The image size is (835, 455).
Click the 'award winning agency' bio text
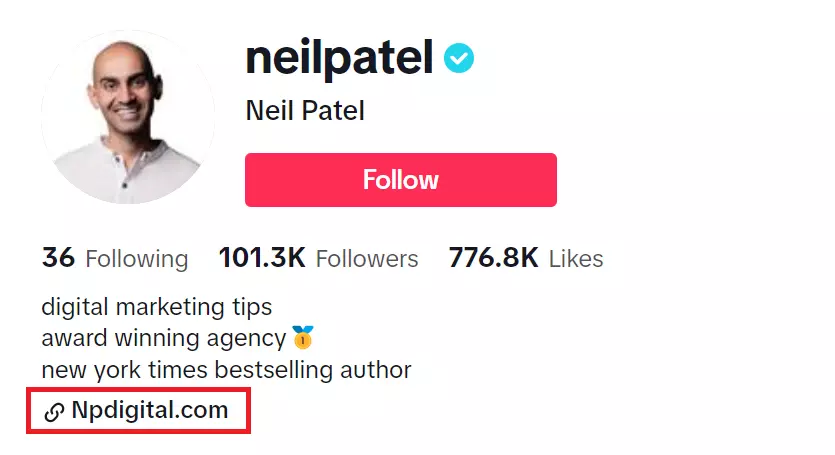pos(164,338)
